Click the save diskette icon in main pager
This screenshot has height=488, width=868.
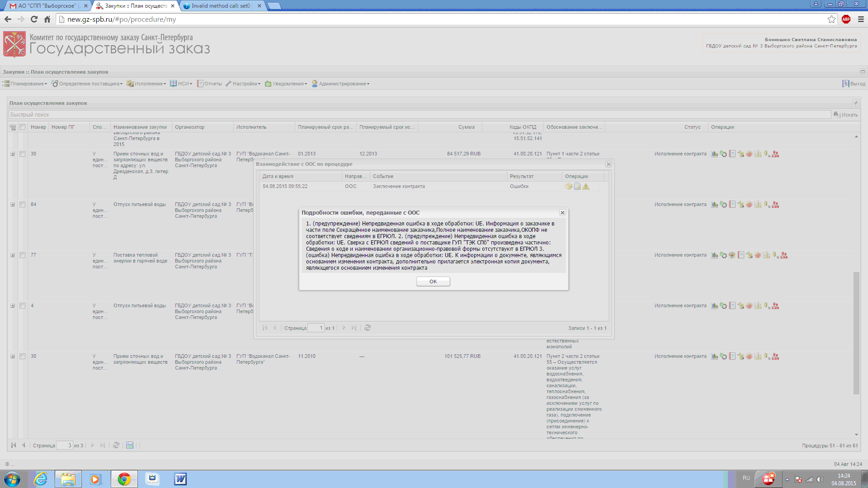[x=130, y=445]
